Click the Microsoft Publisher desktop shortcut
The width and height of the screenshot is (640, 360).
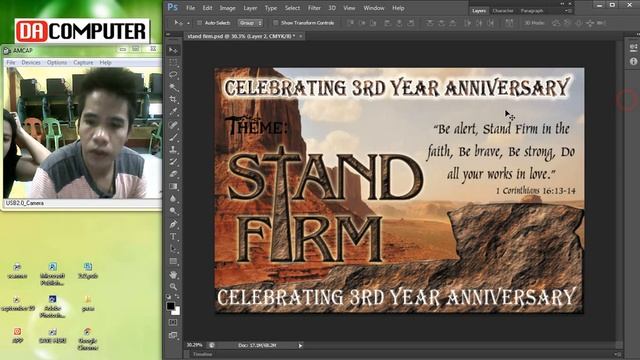click(52, 274)
